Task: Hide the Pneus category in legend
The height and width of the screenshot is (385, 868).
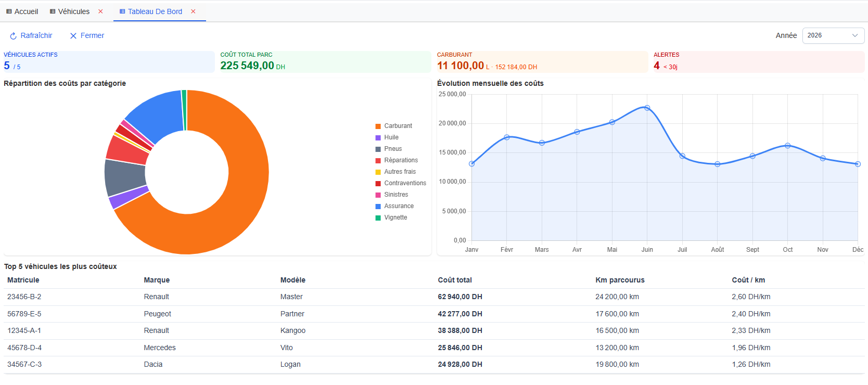Action: (x=393, y=149)
